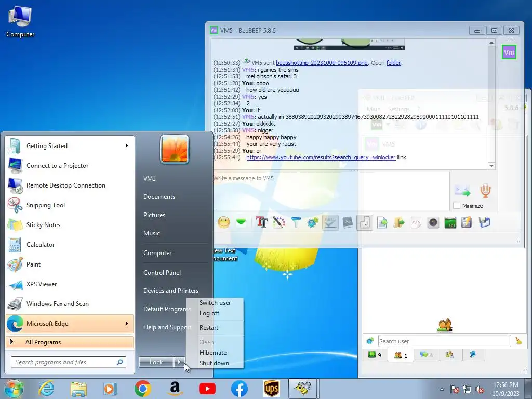Open the folder link in chat

pos(394,63)
